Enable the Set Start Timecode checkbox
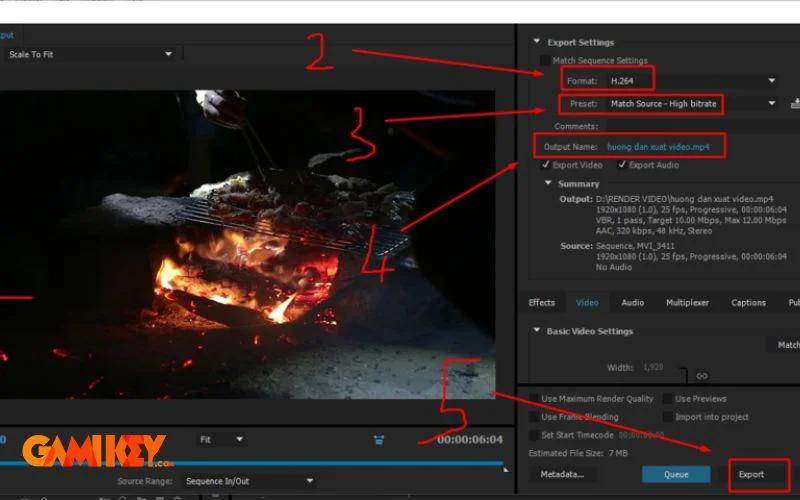Image resolution: width=800 pixels, height=500 pixels. (534, 435)
